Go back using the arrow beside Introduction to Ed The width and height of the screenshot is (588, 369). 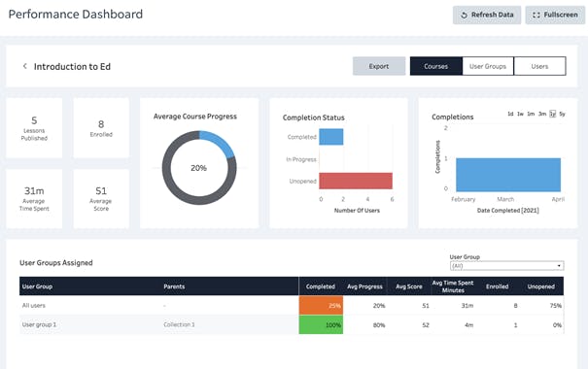coord(24,66)
